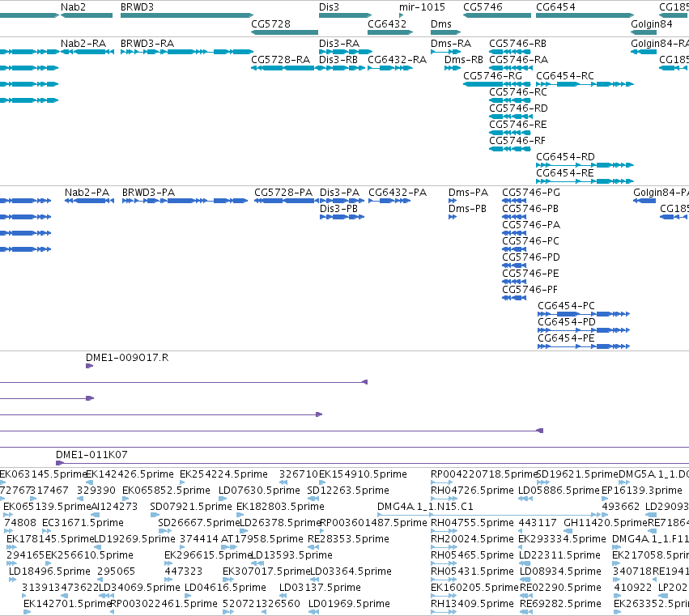This screenshot has width=689, height=616.
Task: Select the RH04726.5prime EST label
Action: click(472, 491)
